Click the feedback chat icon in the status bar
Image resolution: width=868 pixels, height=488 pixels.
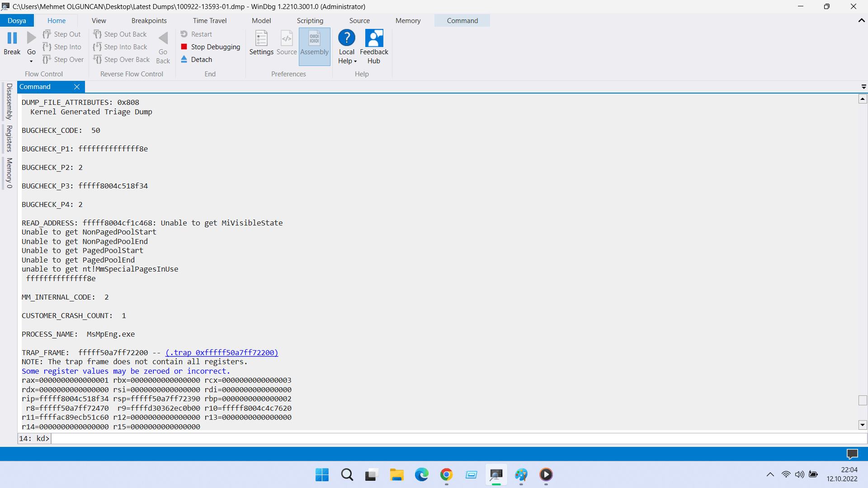[x=852, y=454]
